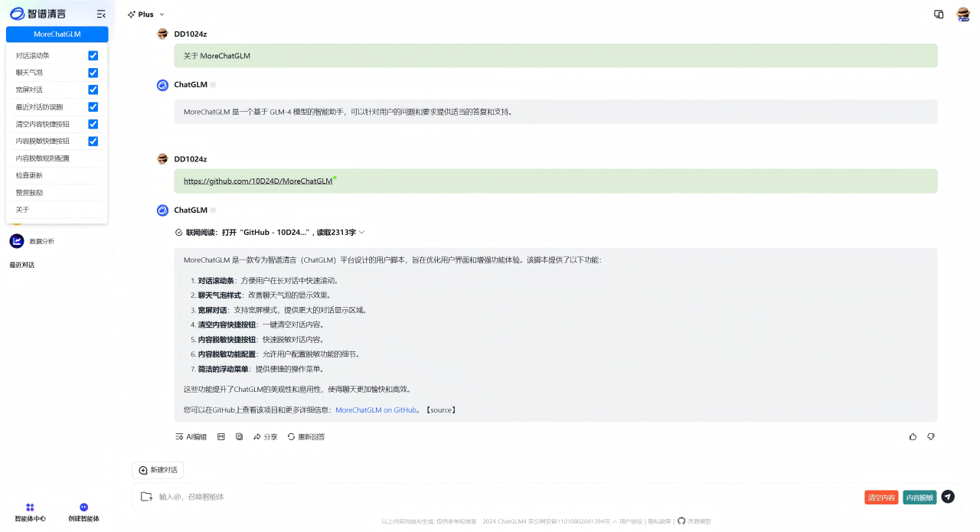This screenshot has width=980, height=532.
Task: Click the markdown export icon beside AI编辑
Action: coord(221,436)
